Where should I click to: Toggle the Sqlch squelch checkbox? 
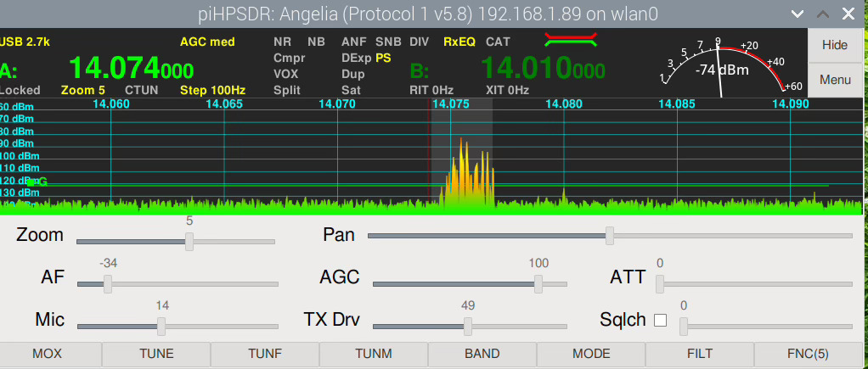[x=659, y=321]
